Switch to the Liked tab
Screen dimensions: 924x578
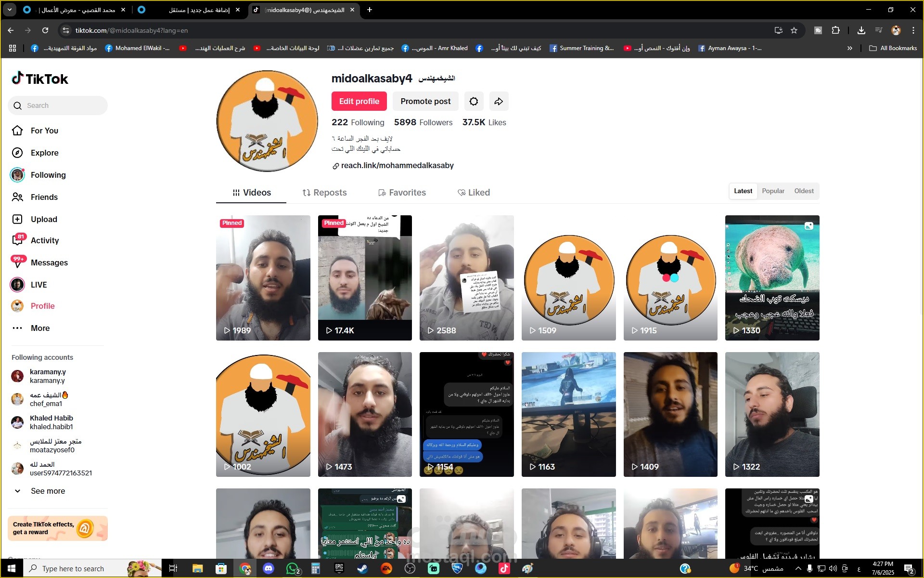474,193
